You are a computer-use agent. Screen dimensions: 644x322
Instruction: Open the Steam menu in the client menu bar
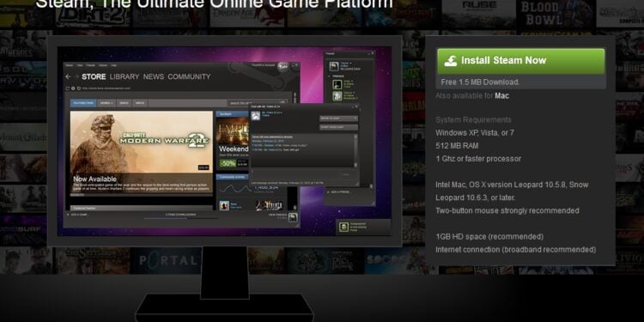[69, 65]
